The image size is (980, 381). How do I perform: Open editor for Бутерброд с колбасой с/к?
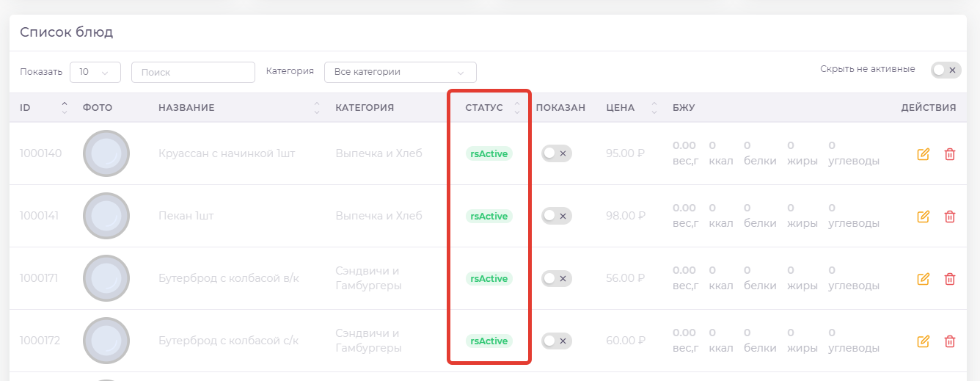(923, 341)
